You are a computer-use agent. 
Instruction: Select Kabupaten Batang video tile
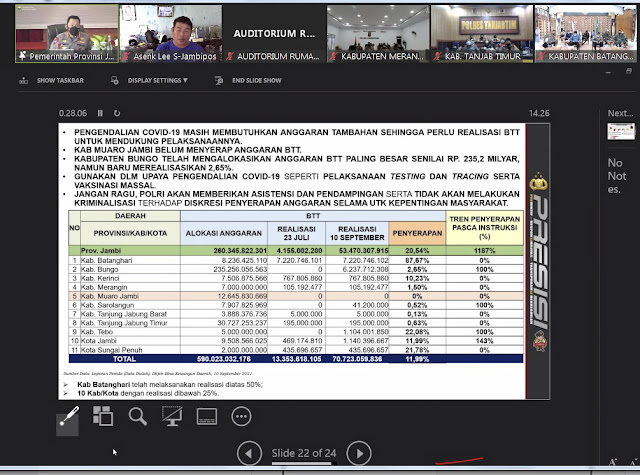point(586,33)
